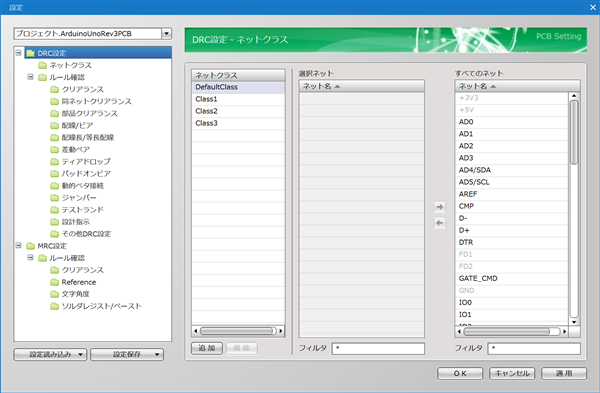Viewport: 600px width, 393px height.
Task: Select DefaultClass net class
Action: tap(238, 87)
